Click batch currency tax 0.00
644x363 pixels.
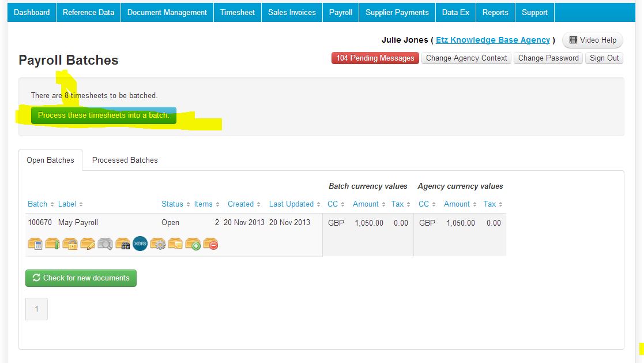pyautogui.click(x=401, y=223)
